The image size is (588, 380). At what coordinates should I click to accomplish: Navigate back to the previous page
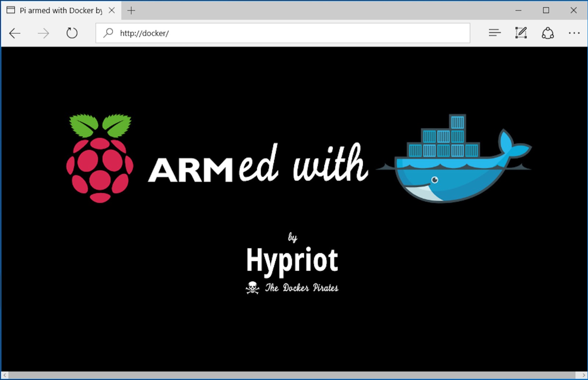[x=14, y=33]
